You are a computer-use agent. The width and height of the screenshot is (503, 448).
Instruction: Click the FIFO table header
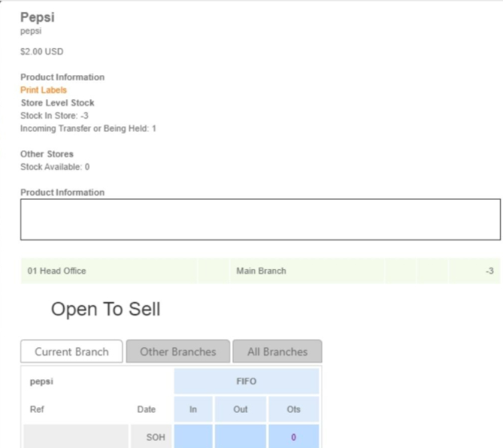247,381
